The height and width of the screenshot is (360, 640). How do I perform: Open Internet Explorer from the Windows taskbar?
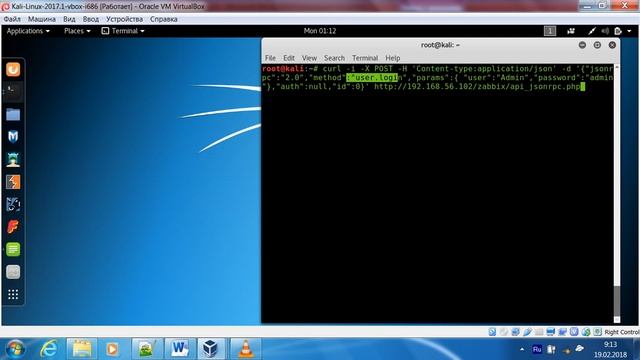pos(49,349)
